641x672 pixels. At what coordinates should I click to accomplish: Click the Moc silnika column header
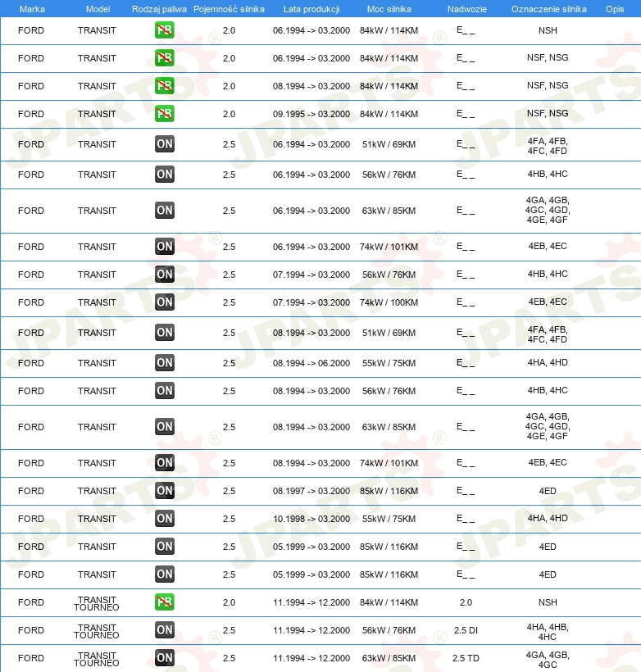click(x=389, y=9)
